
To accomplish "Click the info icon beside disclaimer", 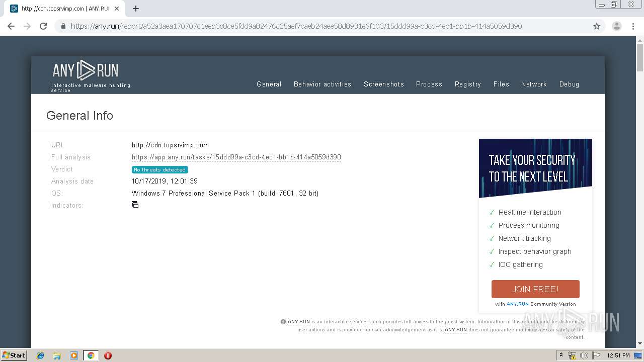I will pyautogui.click(x=283, y=322).
